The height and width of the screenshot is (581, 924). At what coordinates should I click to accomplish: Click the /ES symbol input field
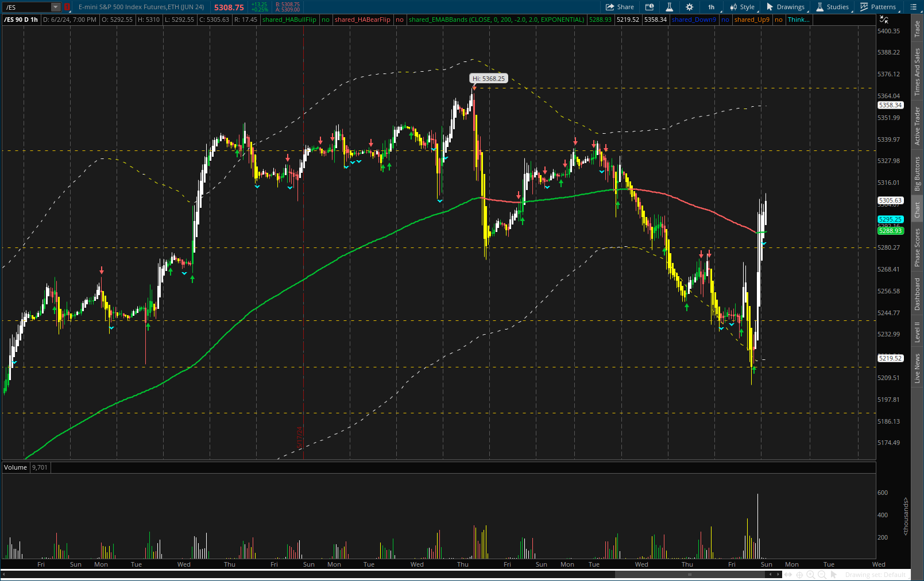(27, 7)
